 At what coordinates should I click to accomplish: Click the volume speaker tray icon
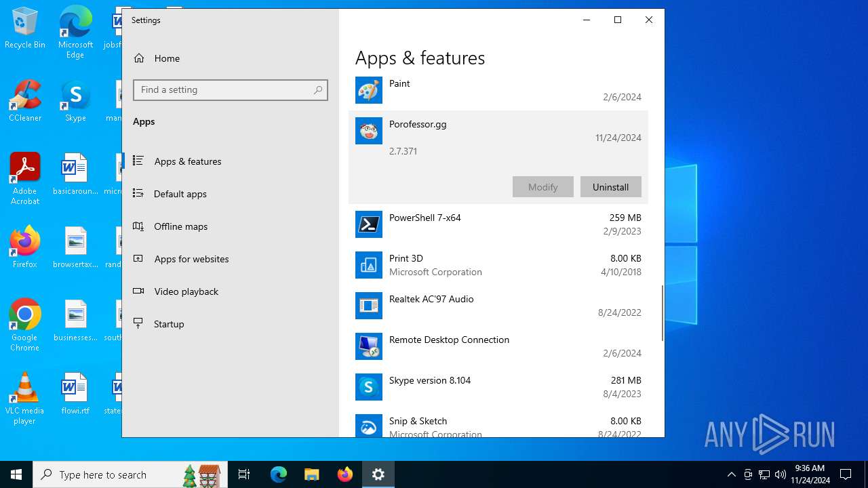coord(780,474)
